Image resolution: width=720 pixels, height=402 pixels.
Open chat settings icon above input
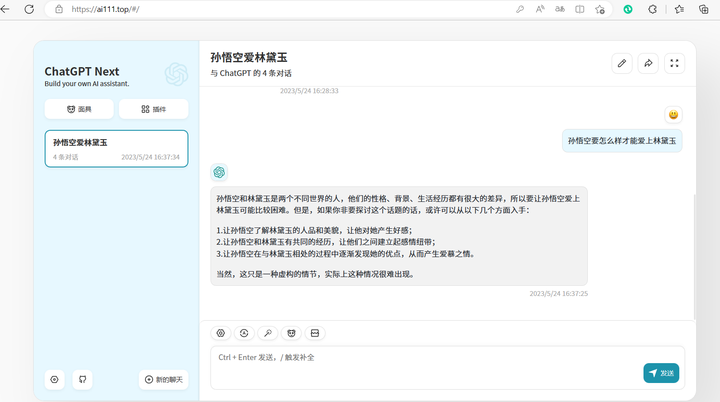point(220,333)
